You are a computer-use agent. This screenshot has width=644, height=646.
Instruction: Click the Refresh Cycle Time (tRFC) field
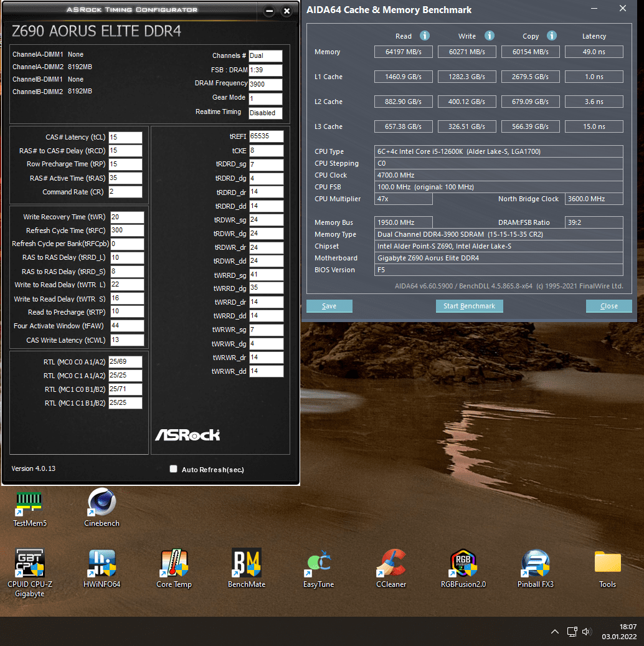tap(127, 230)
